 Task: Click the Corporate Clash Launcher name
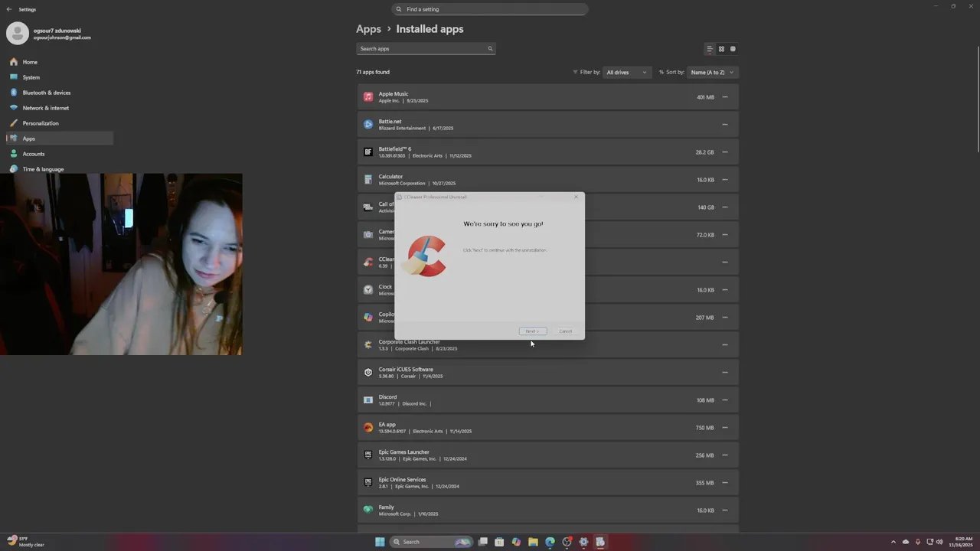(409, 342)
